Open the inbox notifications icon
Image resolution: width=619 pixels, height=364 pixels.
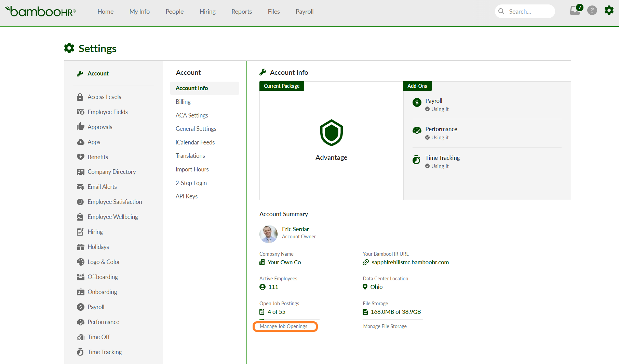pyautogui.click(x=575, y=11)
